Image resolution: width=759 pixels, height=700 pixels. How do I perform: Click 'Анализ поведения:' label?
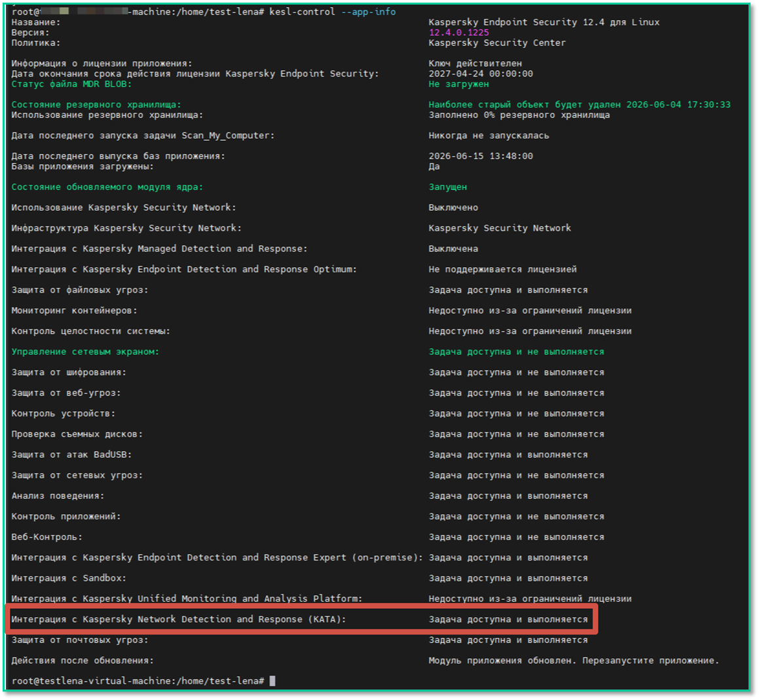58,496
